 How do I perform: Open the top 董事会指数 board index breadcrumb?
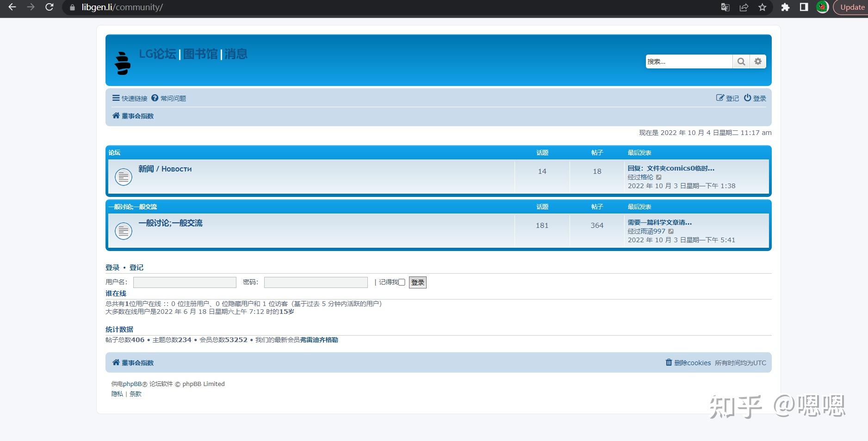(133, 116)
